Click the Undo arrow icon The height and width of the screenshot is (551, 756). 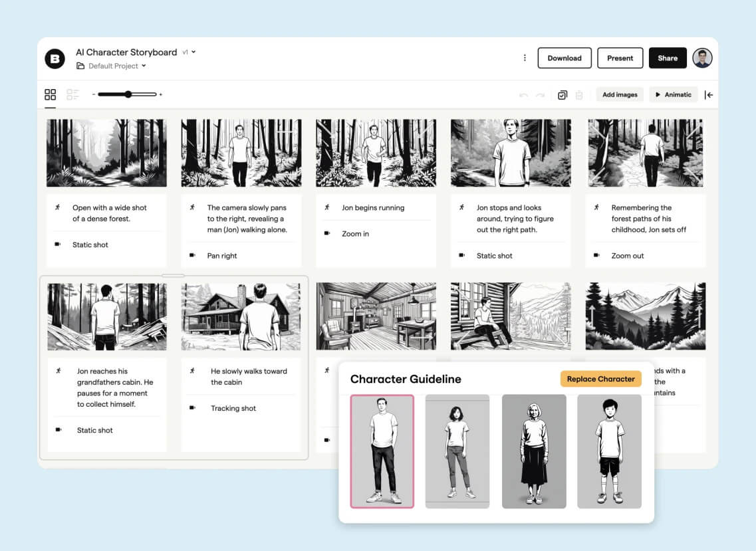[523, 95]
